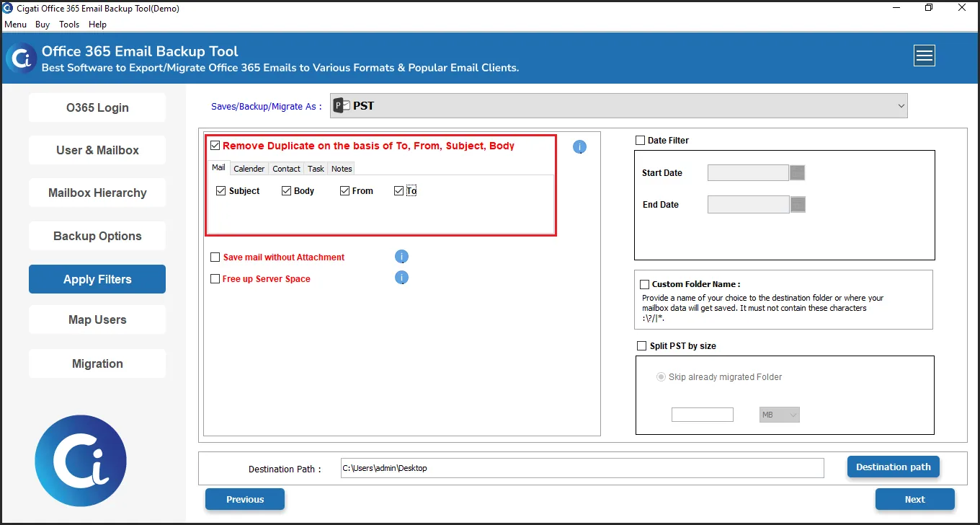Toggle Remove Duplicate checkbox
The width and height of the screenshot is (980, 525).
[x=215, y=146]
